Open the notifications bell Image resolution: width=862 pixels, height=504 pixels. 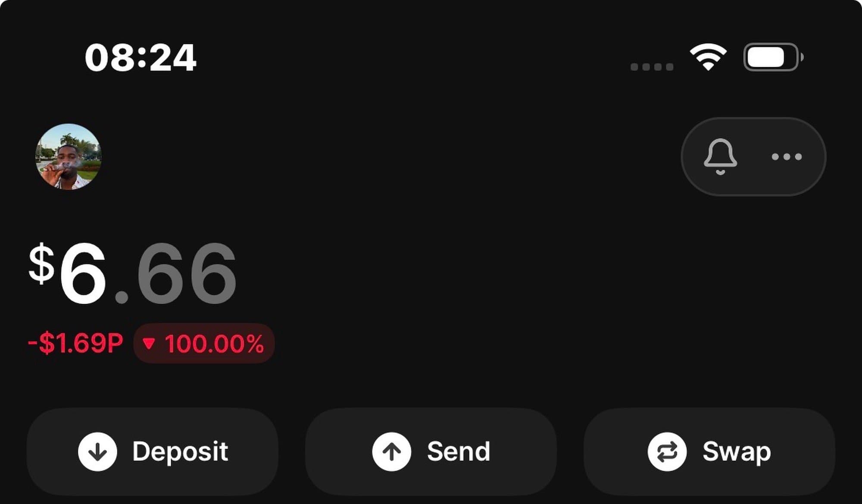click(x=720, y=156)
